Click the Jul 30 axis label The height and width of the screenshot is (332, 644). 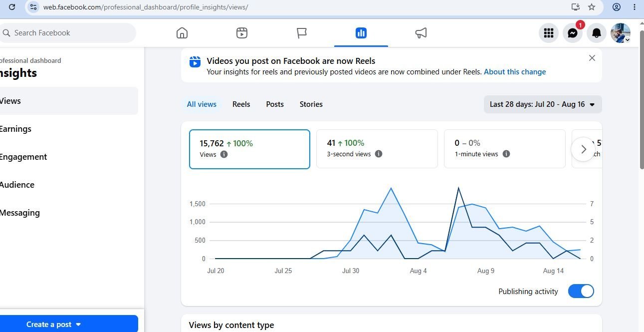click(351, 271)
